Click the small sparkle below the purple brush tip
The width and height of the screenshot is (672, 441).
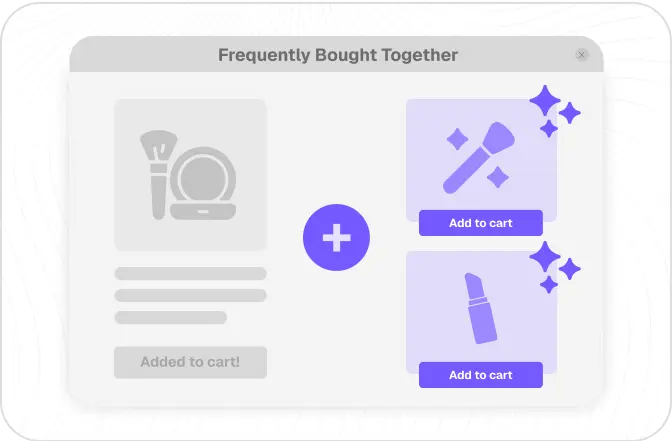click(498, 177)
